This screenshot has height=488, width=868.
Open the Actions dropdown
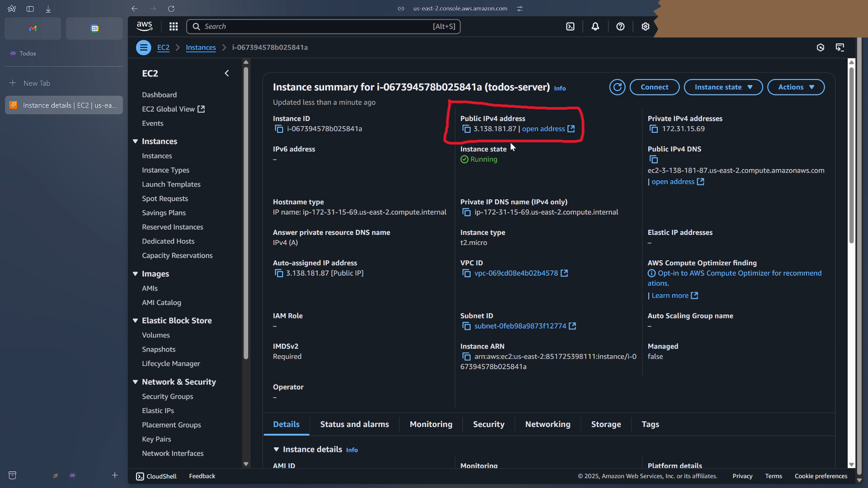(x=796, y=87)
